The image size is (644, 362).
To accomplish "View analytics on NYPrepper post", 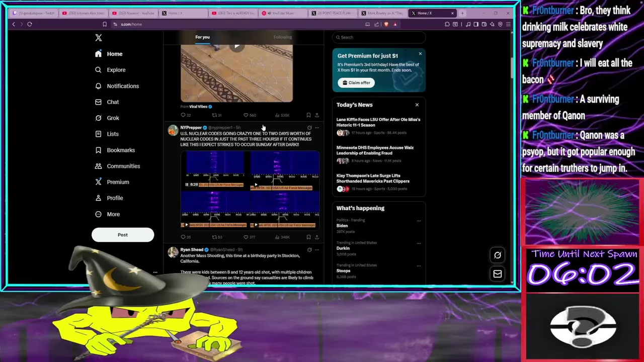I will pos(283,237).
